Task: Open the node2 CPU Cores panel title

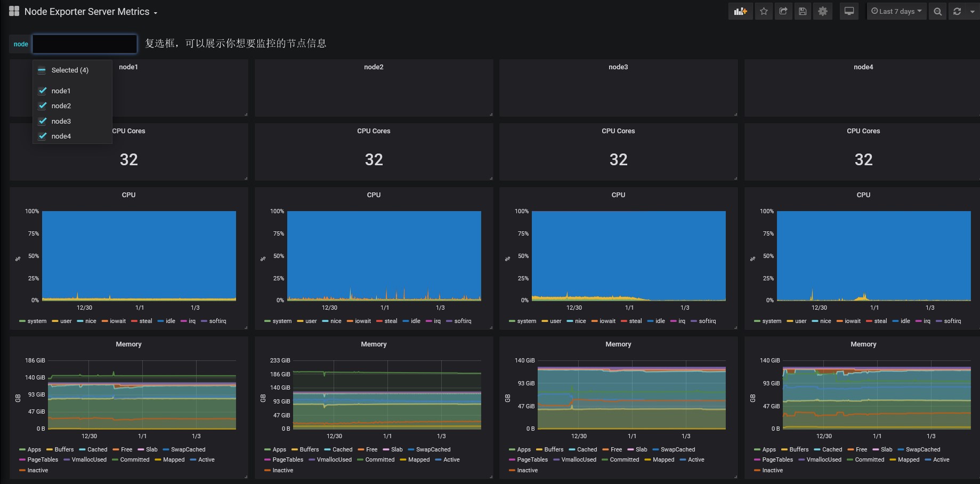Action: click(x=374, y=131)
